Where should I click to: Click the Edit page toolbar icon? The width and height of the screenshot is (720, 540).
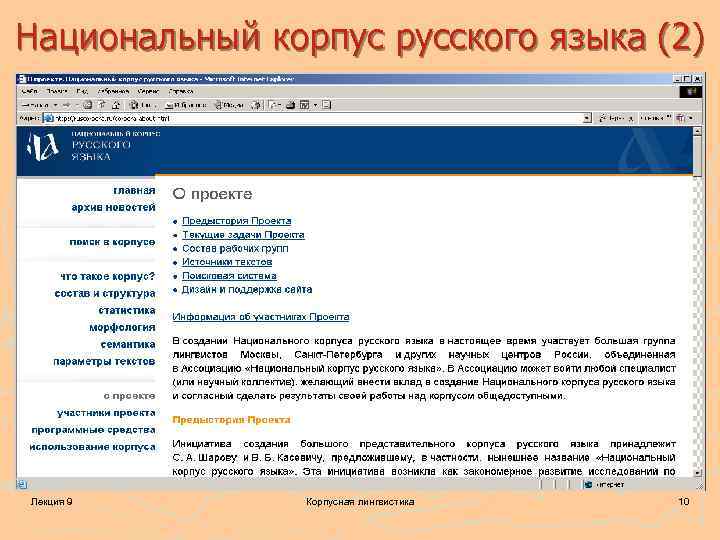pos(304,105)
